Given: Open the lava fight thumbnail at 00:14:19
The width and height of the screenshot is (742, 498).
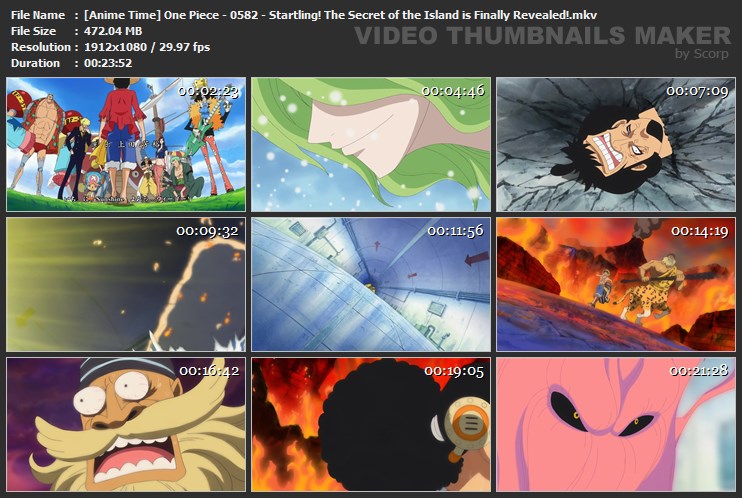Looking at the screenshot, I should (616, 285).
